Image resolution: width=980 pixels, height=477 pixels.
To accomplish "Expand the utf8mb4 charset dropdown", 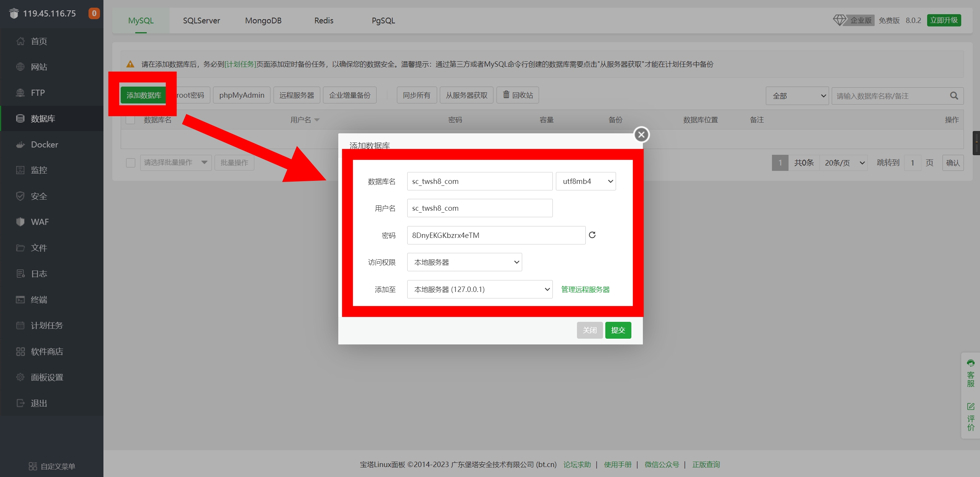I will point(585,181).
